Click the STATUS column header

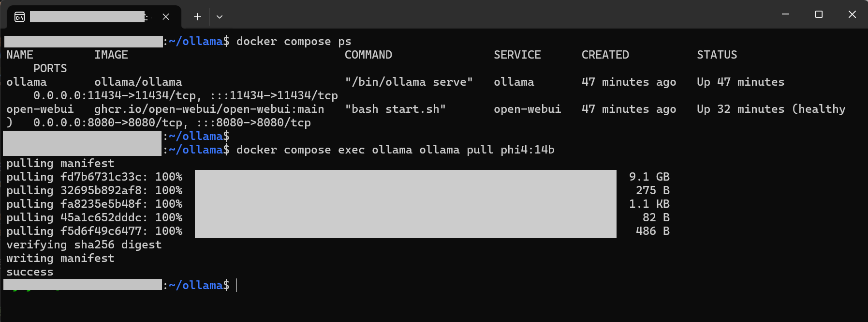click(x=717, y=55)
